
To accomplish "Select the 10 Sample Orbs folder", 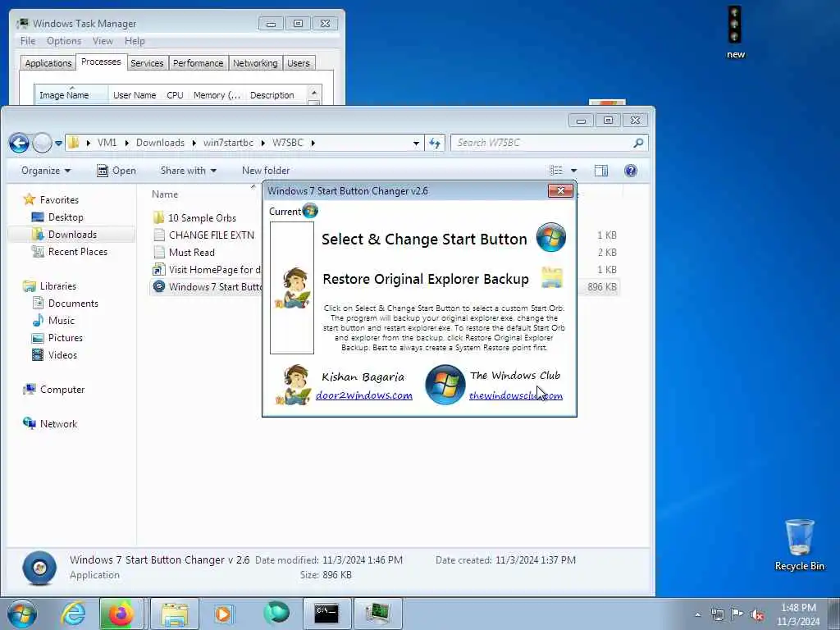I will click(202, 218).
